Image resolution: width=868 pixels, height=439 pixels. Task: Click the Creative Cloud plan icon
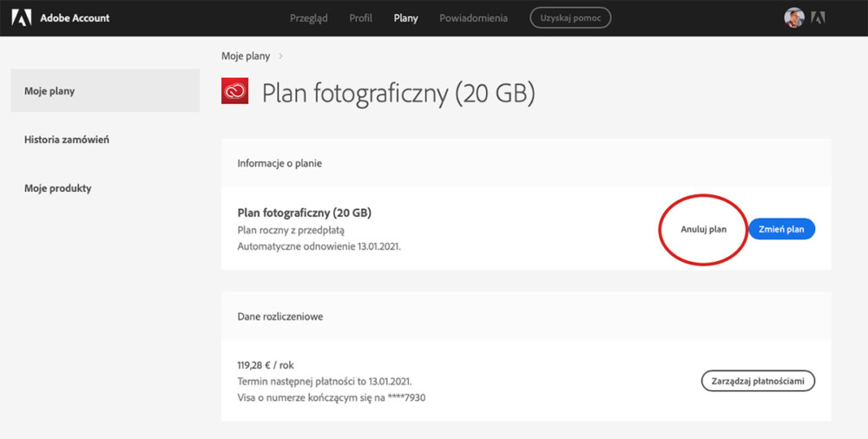pyautogui.click(x=234, y=91)
